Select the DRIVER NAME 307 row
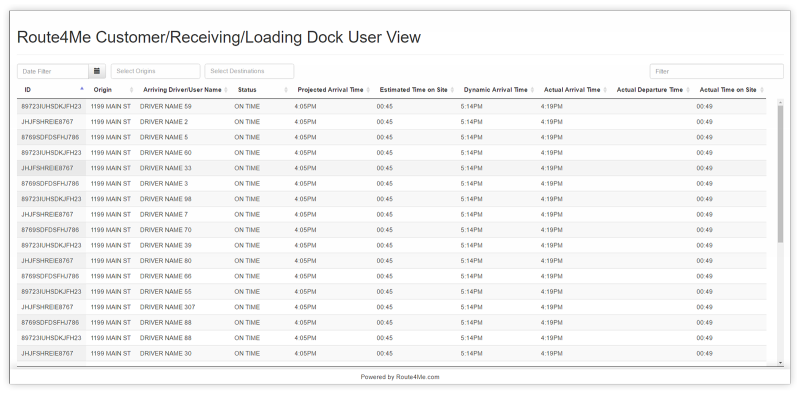 [x=391, y=307]
